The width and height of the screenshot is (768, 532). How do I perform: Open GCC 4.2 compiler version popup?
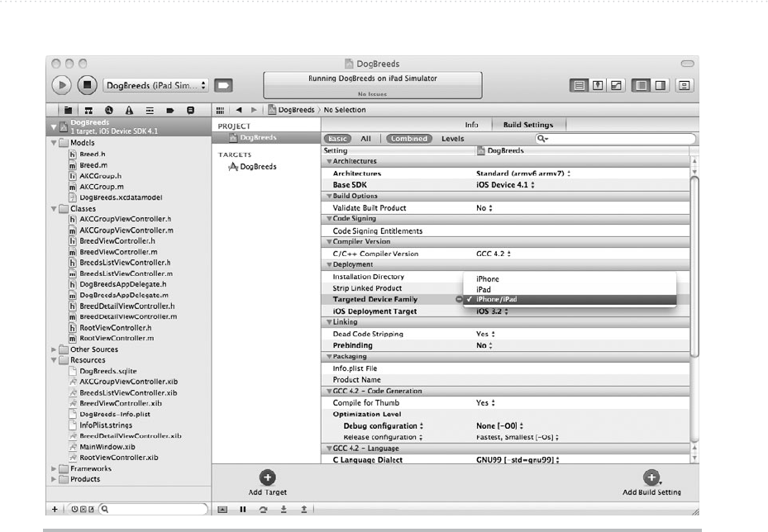click(x=494, y=254)
